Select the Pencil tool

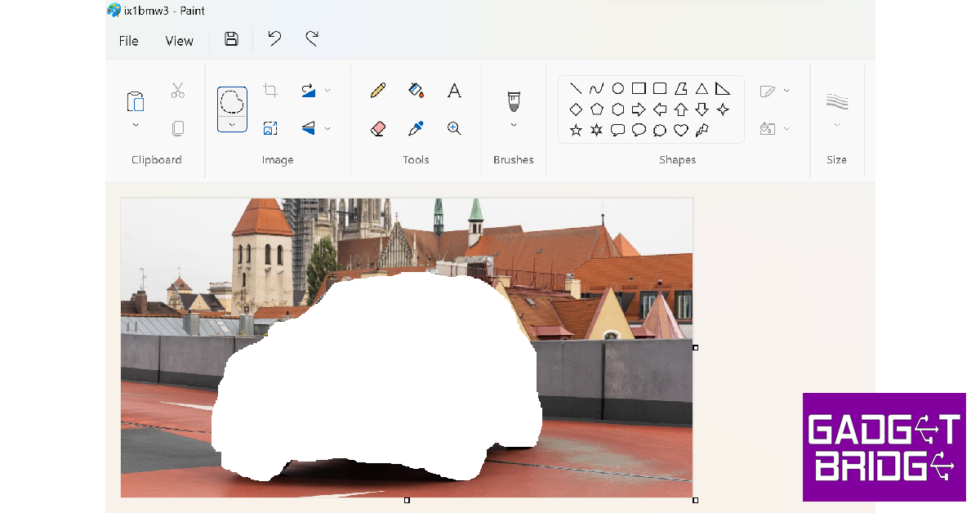376,91
